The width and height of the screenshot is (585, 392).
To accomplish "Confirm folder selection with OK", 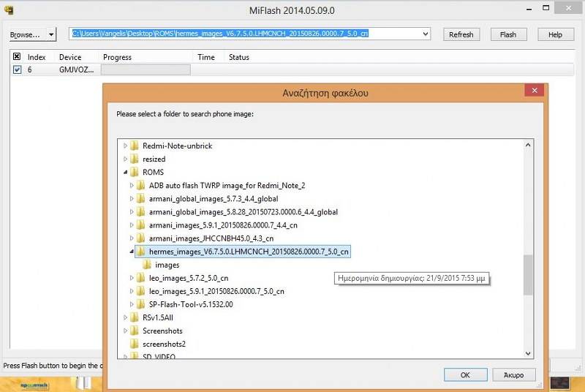I will [x=465, y=374].
